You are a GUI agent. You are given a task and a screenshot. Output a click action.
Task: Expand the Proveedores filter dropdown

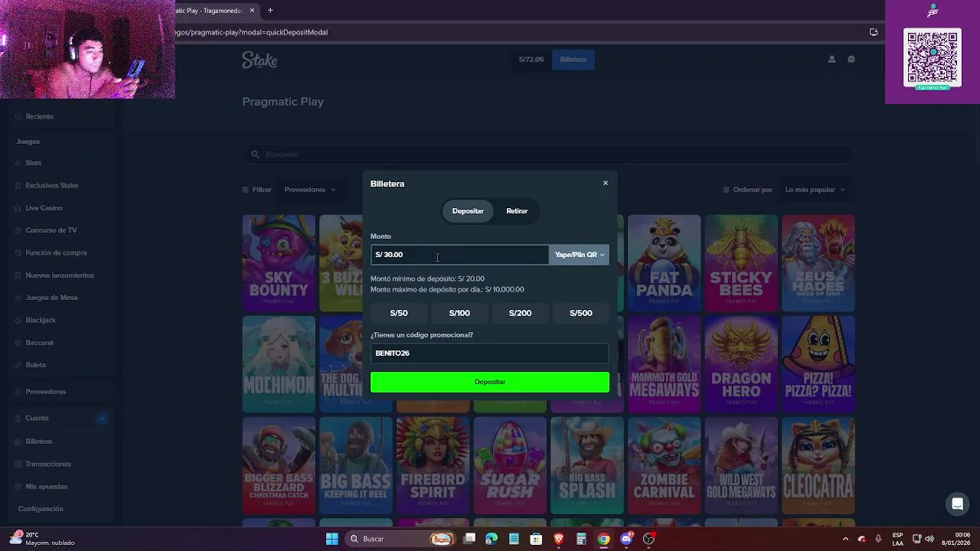tap(310, 190)
